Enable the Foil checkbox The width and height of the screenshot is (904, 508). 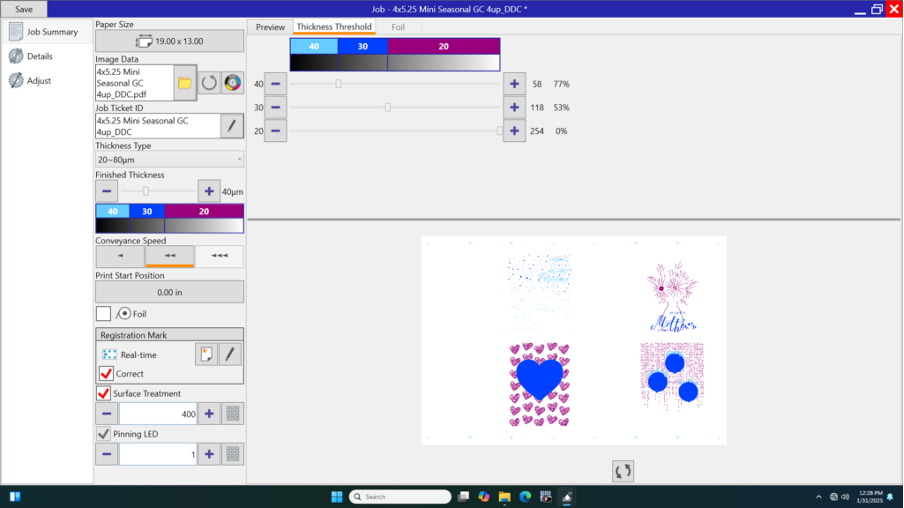[104, 314]
